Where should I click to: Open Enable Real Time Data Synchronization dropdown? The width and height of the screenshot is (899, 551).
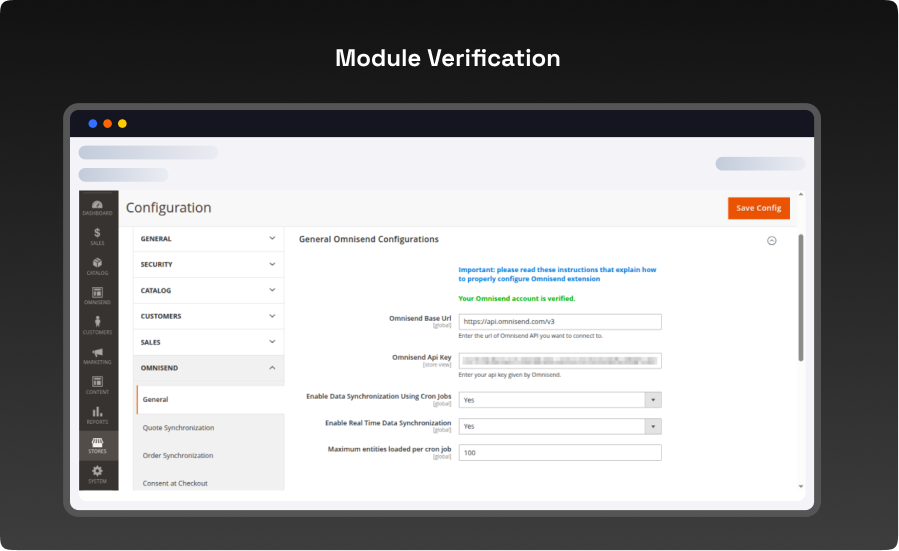tap(559, 426)
